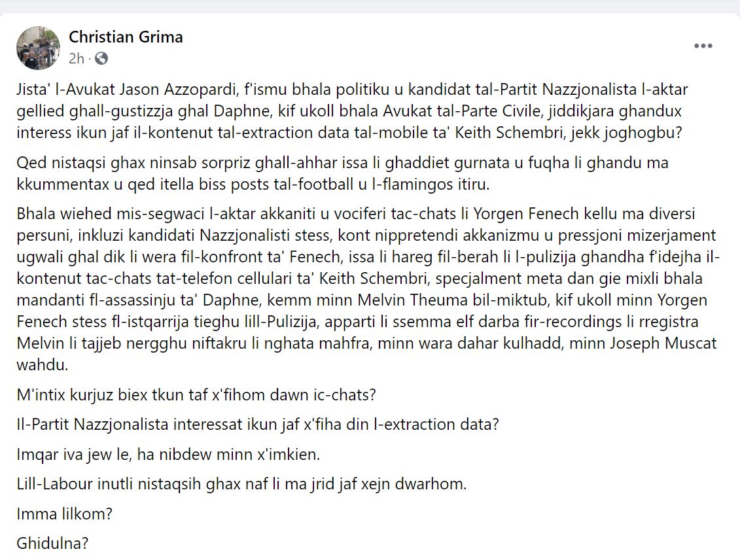Click the public audience globe icon
The image size is (740, 560).
[101, 58]
